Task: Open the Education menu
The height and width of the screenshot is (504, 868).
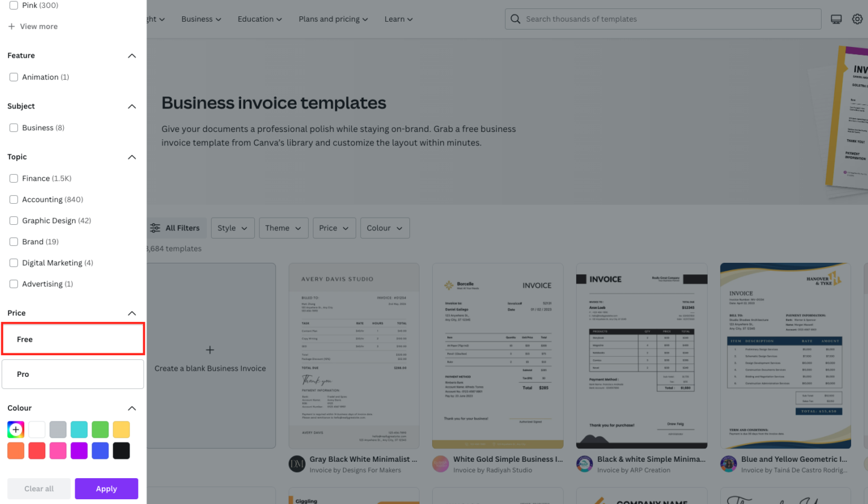Action: [259, 19]
